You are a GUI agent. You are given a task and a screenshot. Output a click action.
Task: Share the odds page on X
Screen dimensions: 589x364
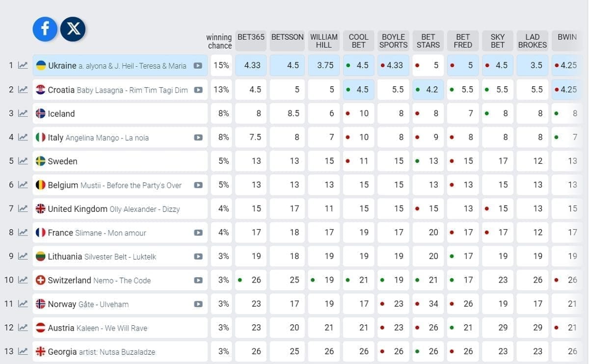click(x=73, y=28)
